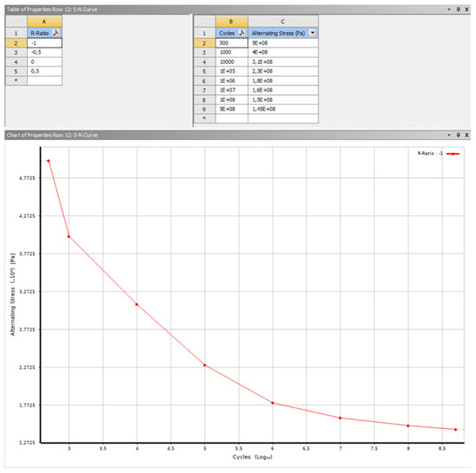Image resolution: width=476 pixels, height=473 pixels.
Task: Select the R-Ratio cell with value -0,5
Action: click(x=45, y=53)
